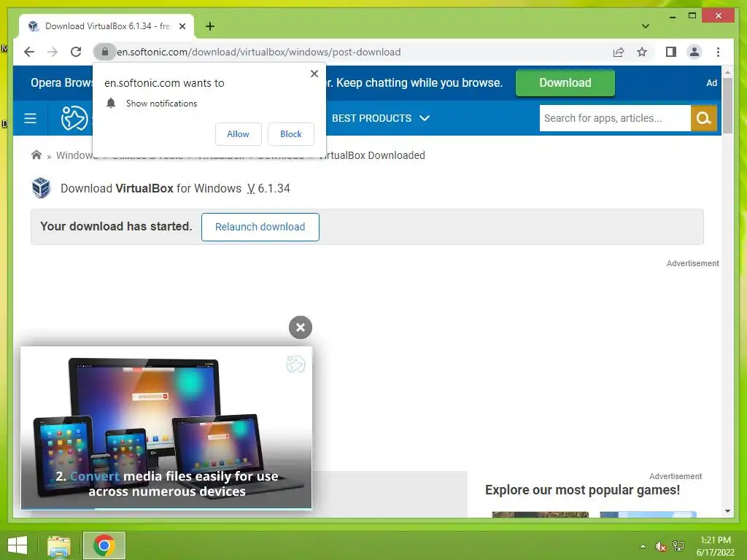The height and width of the screenshot is (560, 747).
Task: Open the tab search dropdown arrow
Action: tap(646, 26)
